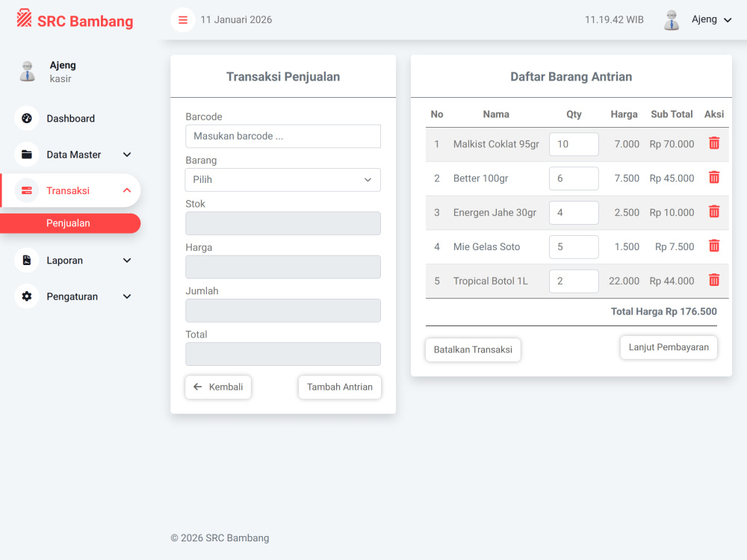747x560 pixels.
Task: Click the 11 Januari 2026 date text
Action: (236, 20)
